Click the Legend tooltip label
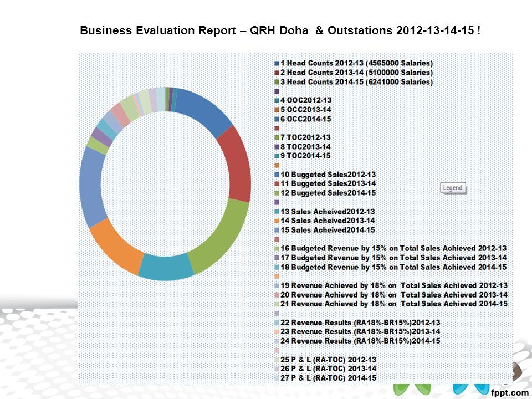This screenshot has height=399, width=532. (453, 188)
